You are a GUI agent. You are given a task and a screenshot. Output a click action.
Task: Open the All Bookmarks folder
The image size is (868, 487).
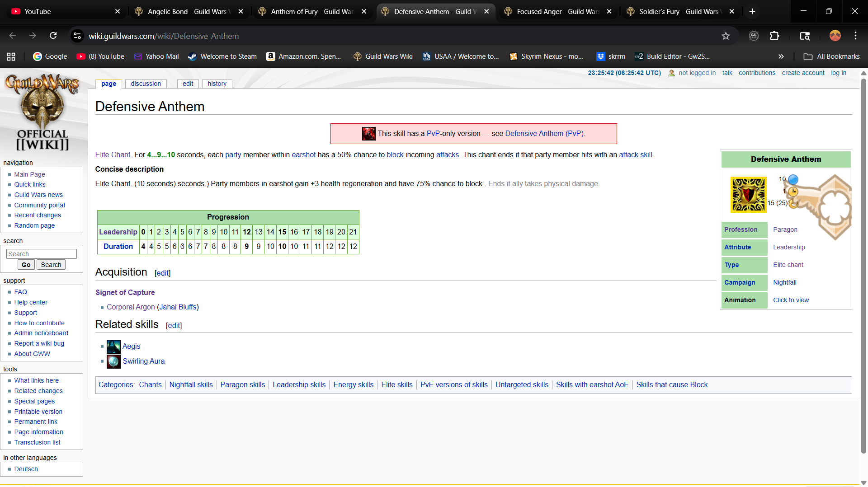pos(832,56)
